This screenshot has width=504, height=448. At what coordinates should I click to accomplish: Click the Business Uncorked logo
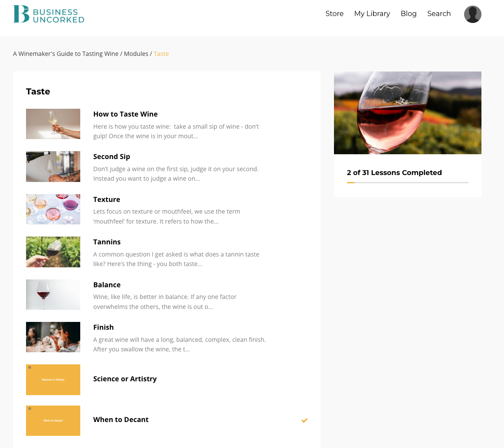pyautogui.click(x=49, y=14)
